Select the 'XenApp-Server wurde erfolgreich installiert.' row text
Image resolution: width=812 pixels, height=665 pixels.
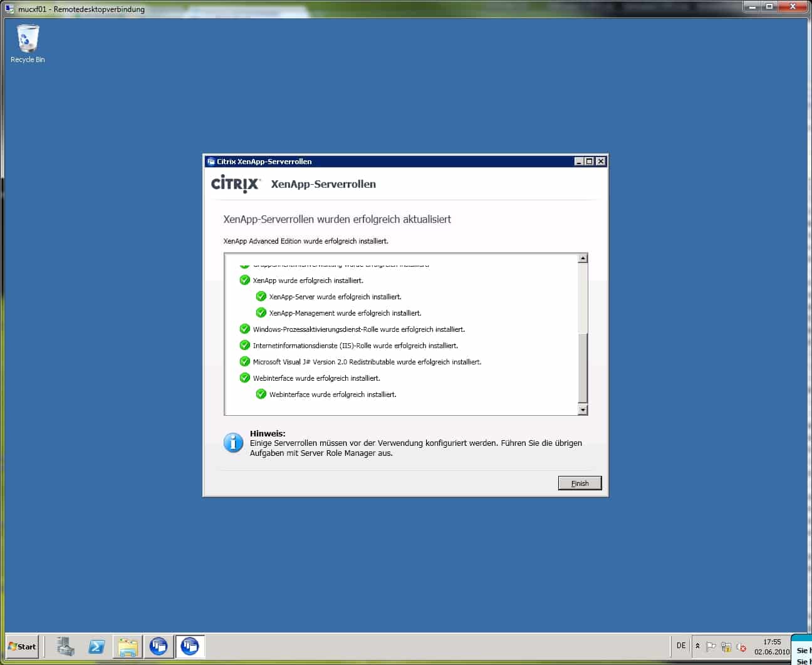(x=335, y=297)
